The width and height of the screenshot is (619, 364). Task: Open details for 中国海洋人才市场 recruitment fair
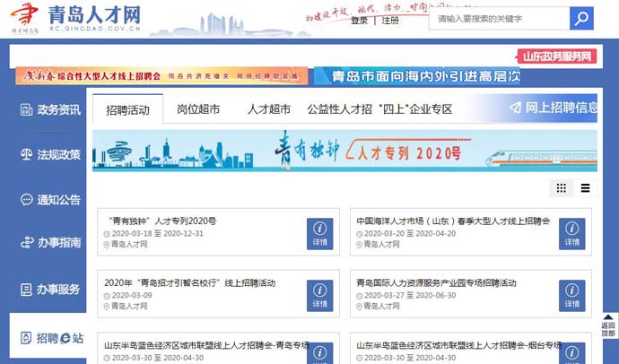coord(571,233)
